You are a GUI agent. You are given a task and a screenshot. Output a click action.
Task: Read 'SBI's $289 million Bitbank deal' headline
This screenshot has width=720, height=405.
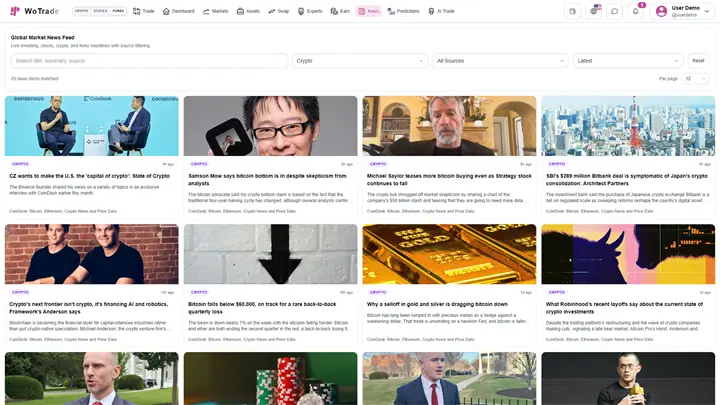pos(627,180)
